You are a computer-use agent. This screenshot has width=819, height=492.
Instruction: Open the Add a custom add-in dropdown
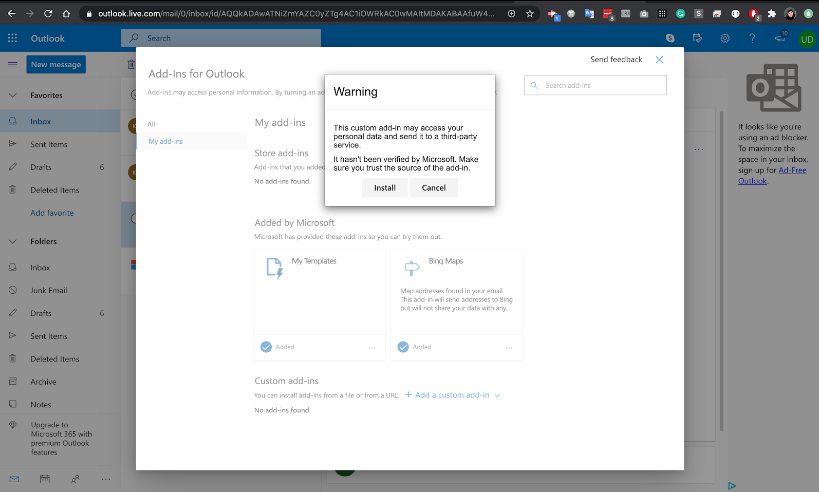pos(452,395)
